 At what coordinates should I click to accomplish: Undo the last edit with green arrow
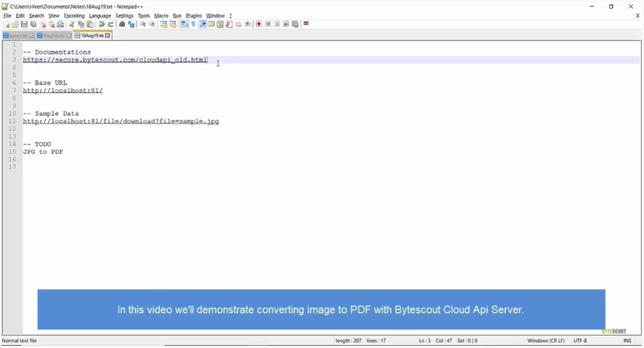coord(101,24)
